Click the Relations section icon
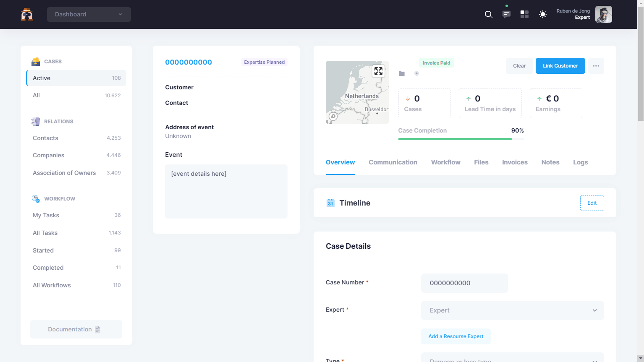This screenshot has height=362, width=644. pos(36,122)
